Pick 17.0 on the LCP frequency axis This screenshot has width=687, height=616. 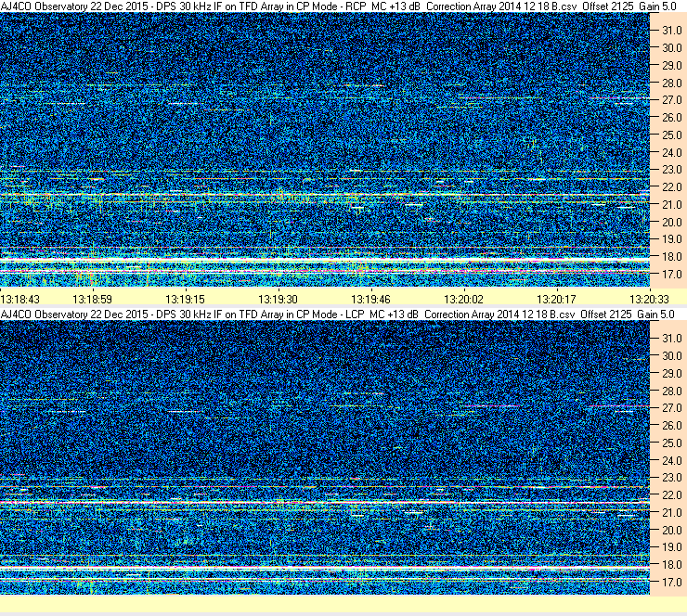671,583
